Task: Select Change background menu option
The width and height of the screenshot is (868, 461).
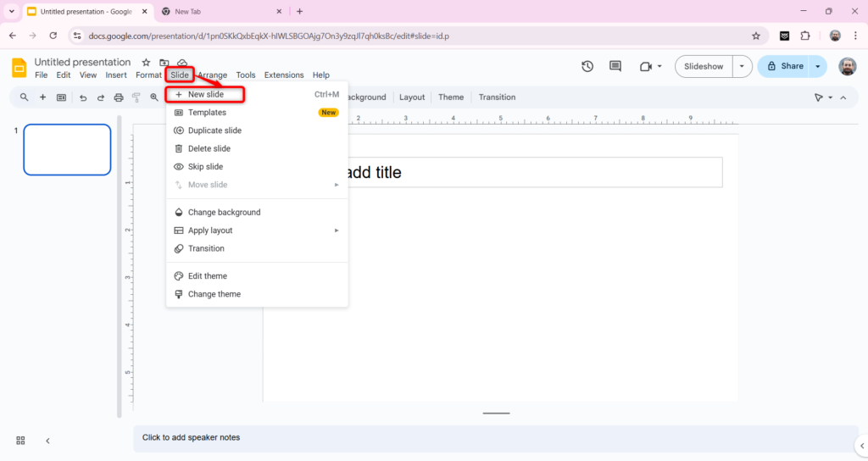Action: click(224, 213)
